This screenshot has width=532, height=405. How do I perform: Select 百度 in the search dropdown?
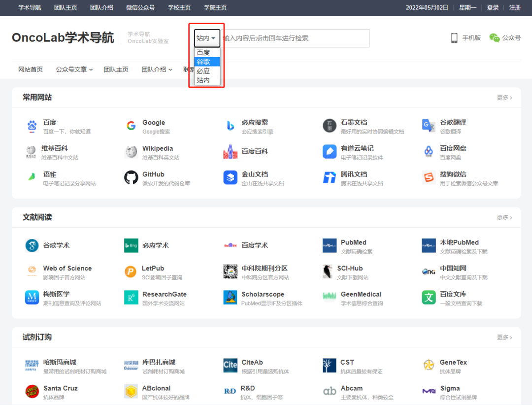(207, 53)
